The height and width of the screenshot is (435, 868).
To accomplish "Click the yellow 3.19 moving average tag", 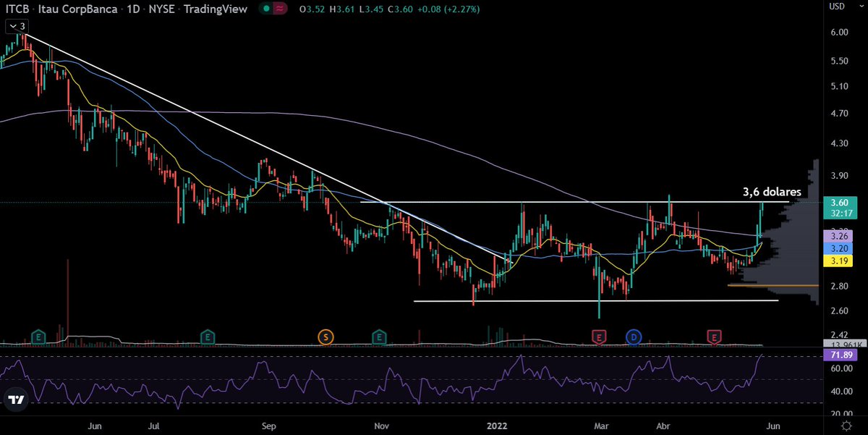I will pyautogui.click(x=837, y=260).
